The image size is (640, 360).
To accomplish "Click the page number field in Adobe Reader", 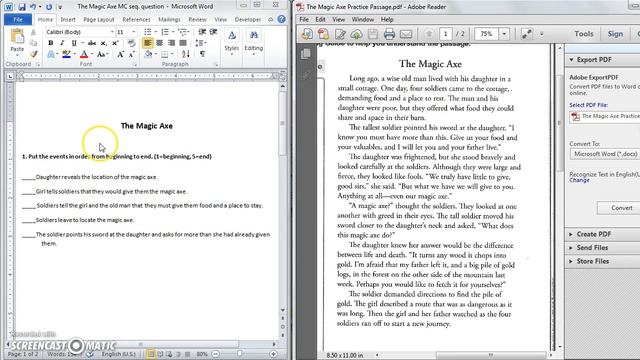I will tap(445, 34).
